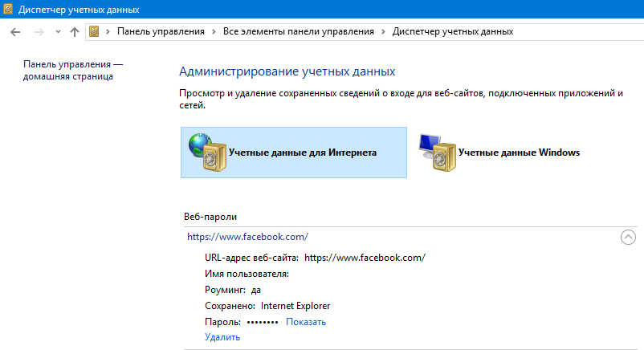644x350 pixels.
Task: Go back using the Back arrow
Action: point(16,32)
